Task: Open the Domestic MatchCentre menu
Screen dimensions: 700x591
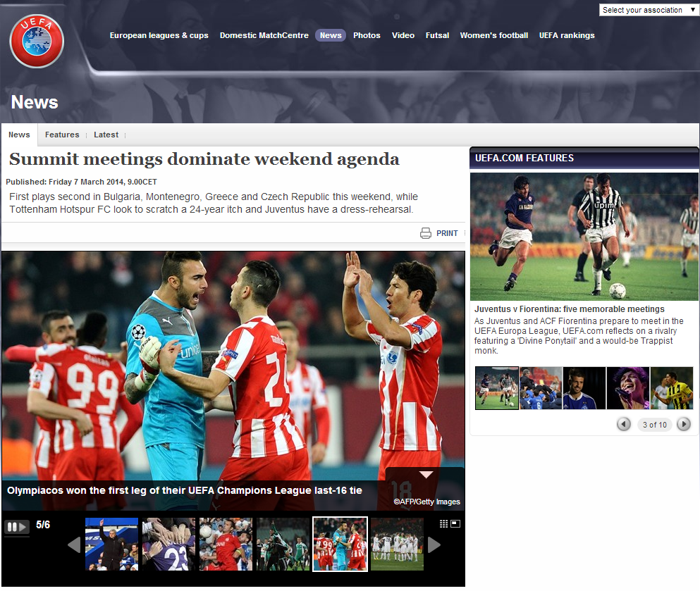Action: [x=264, y=35]
